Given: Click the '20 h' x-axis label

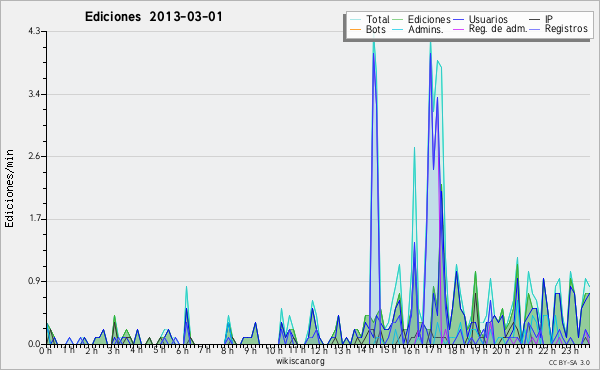Looking at the screenshot, I should tap(501, 351).
